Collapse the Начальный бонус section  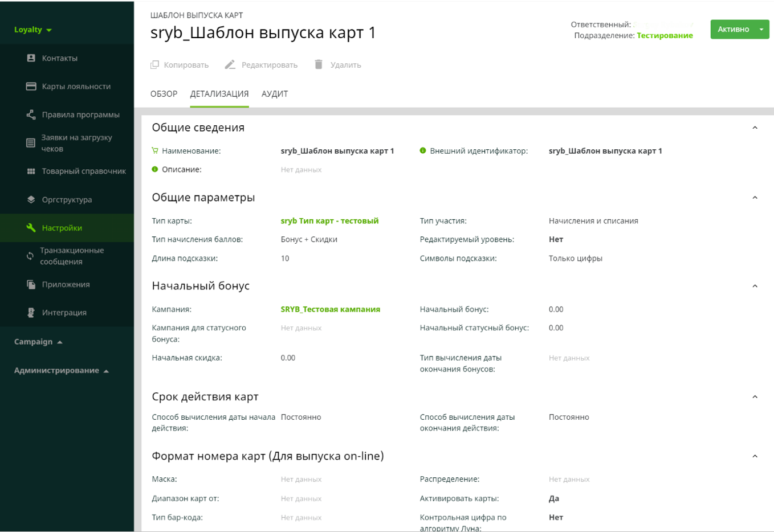(755, 286)
